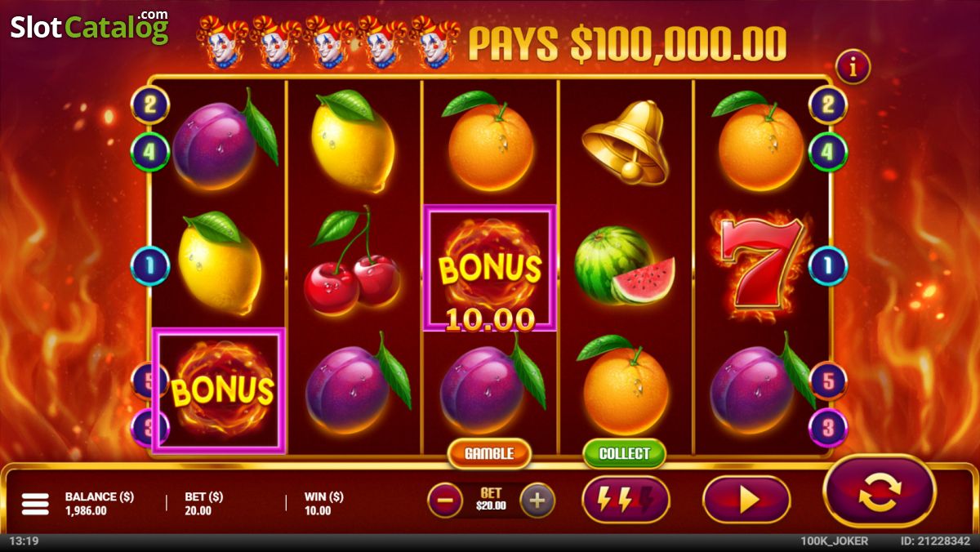Click the BONUS symbol in the first reel
Image resolution: width=980 pixels, height=552 pixels.
219,390
